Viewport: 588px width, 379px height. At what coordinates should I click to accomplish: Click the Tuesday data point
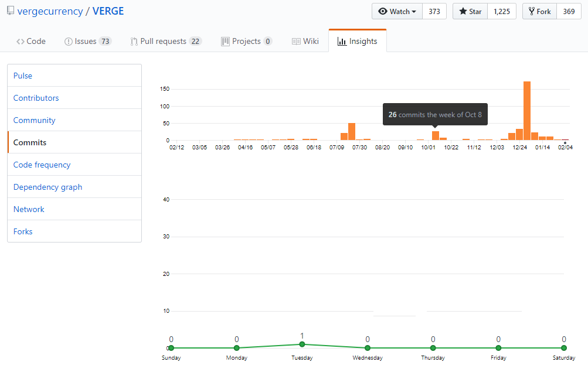[303, 344]
